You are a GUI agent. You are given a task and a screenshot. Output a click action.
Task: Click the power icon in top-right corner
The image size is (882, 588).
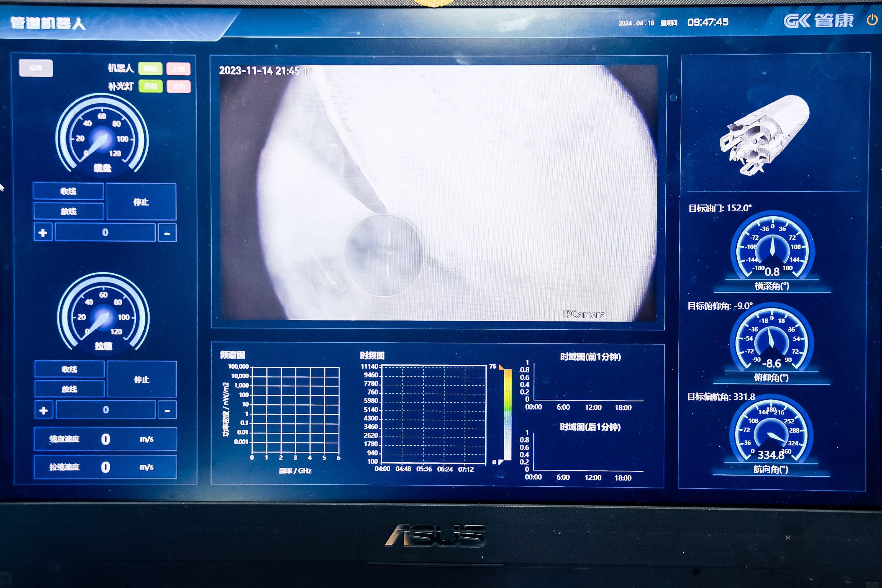click(872, 20)
